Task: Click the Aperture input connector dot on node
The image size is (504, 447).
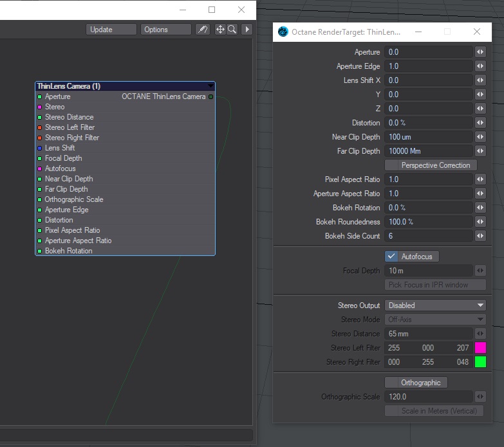Action: coord(39,96)
